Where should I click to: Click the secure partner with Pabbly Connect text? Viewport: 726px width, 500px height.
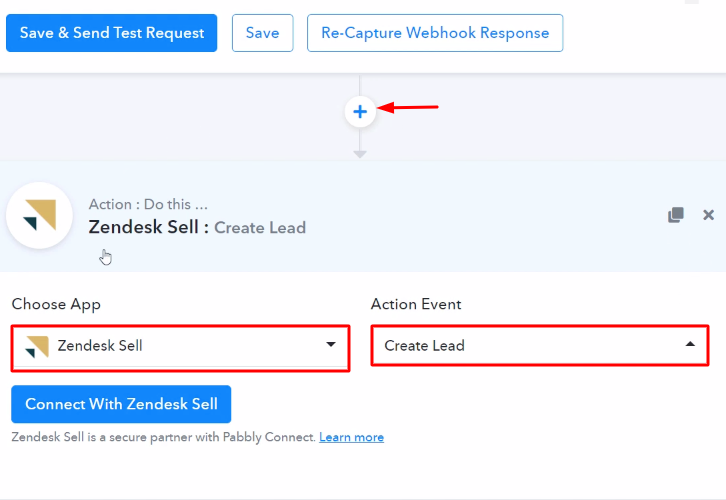pyautogui.click(x=210, y=437)
